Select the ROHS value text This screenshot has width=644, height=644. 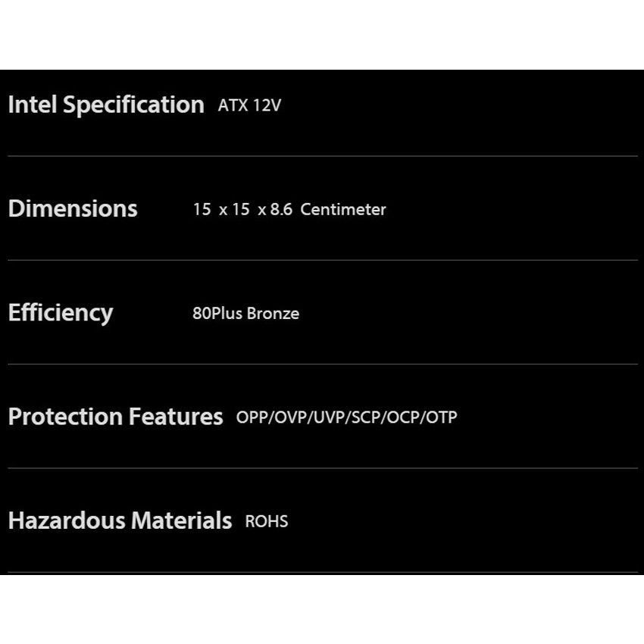coord(267,521)
